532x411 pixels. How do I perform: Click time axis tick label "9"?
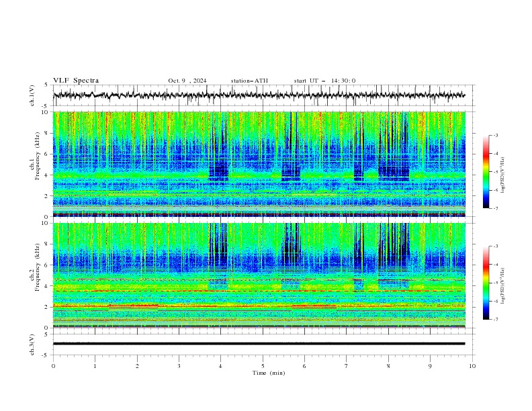click(x=430, y=366)
